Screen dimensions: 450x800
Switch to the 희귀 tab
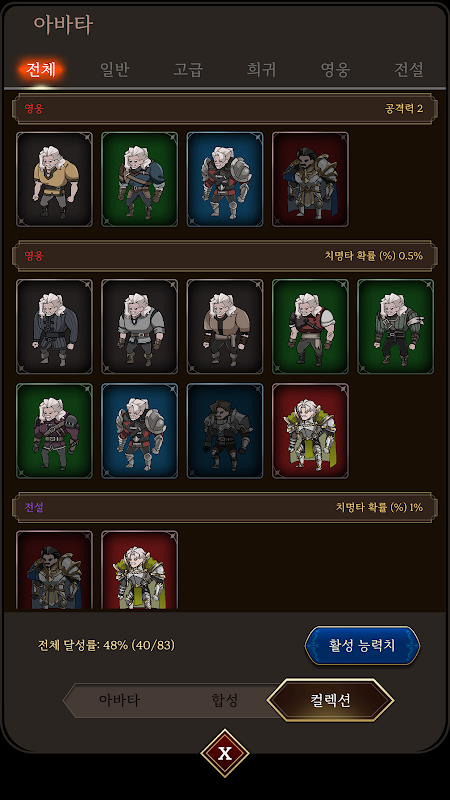tap(262, 70)
